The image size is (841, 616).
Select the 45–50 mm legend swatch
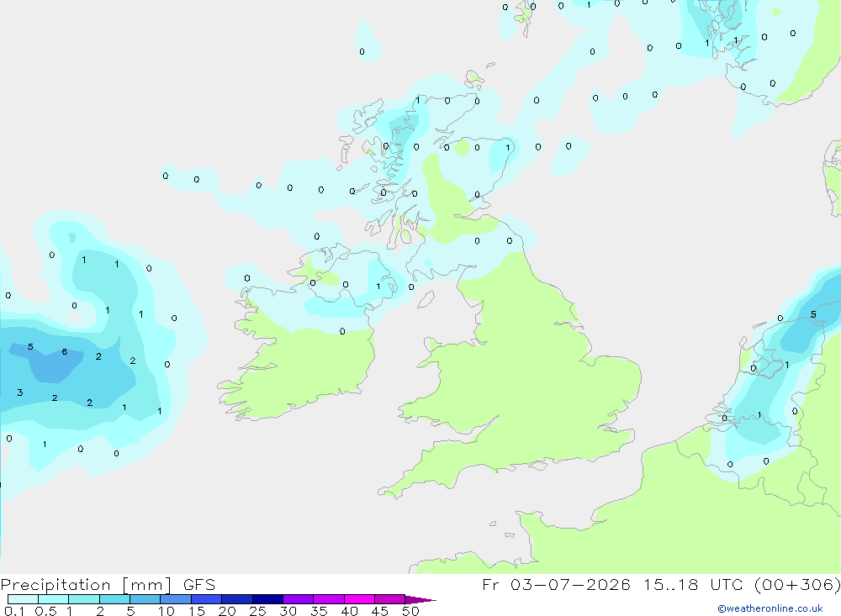click(390, 599)
